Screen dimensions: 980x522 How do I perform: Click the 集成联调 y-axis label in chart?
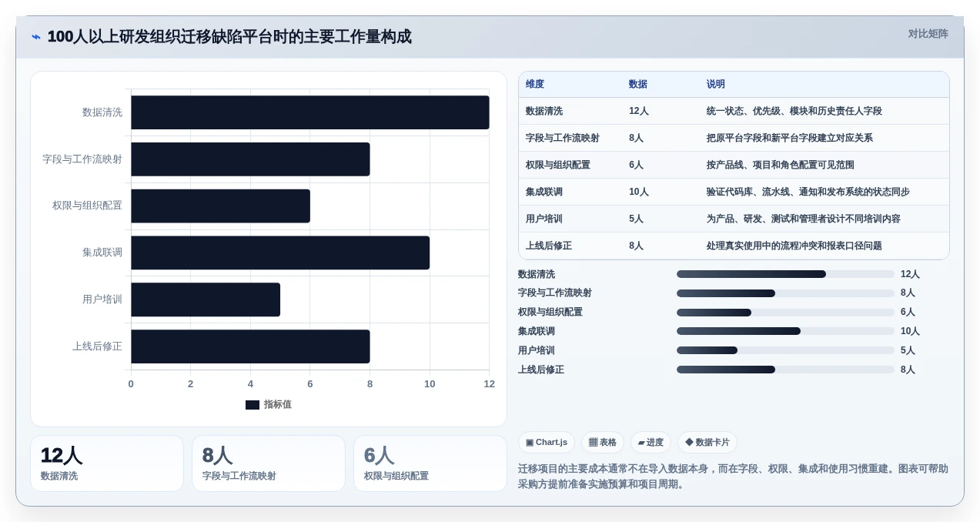coord(102,253)
